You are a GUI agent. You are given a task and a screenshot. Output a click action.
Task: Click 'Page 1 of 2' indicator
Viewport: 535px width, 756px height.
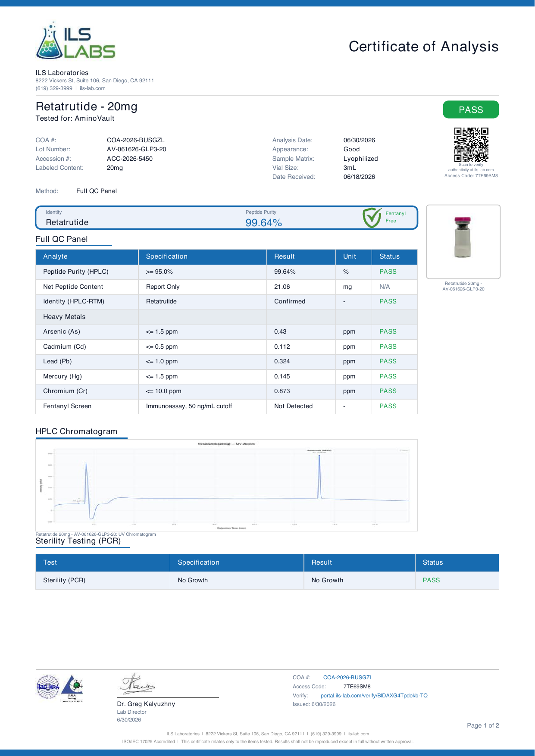tap(483, 725)
